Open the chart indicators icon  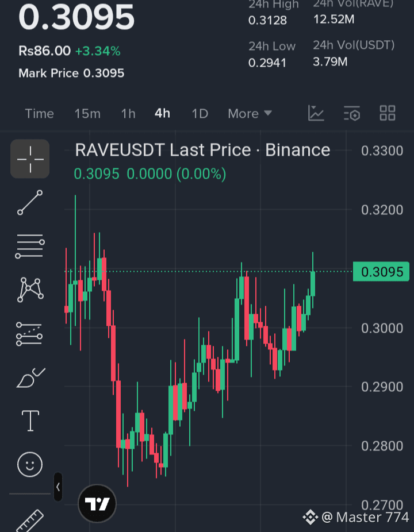click(x=316, y=113)
